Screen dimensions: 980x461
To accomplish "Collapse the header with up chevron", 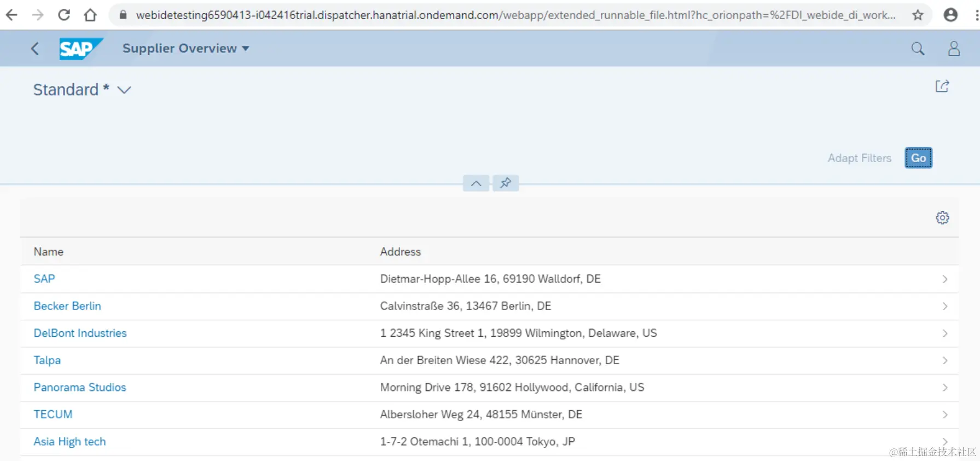I will 476,183.
